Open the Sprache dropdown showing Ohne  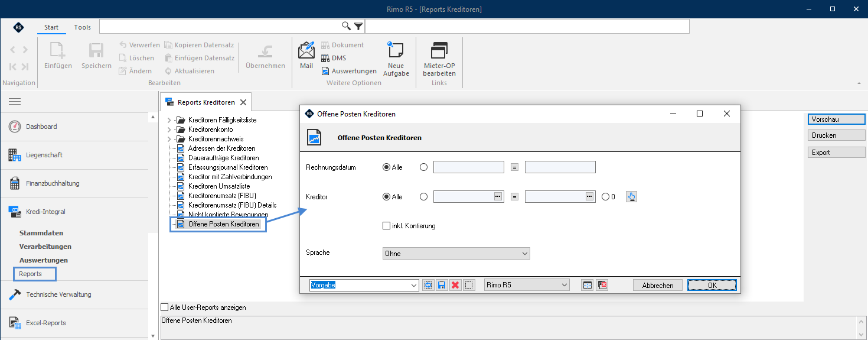pyautogui.click(x=456, y=253)
